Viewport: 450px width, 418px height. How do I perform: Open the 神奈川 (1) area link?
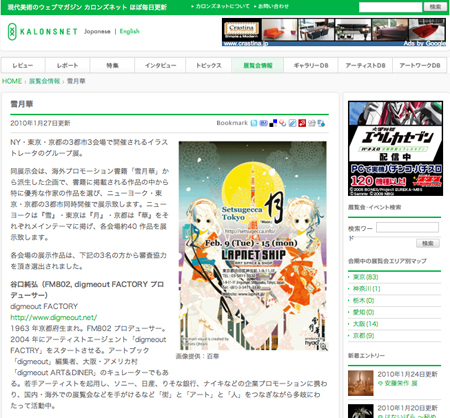pyautogui.click(x=366, y=289)
